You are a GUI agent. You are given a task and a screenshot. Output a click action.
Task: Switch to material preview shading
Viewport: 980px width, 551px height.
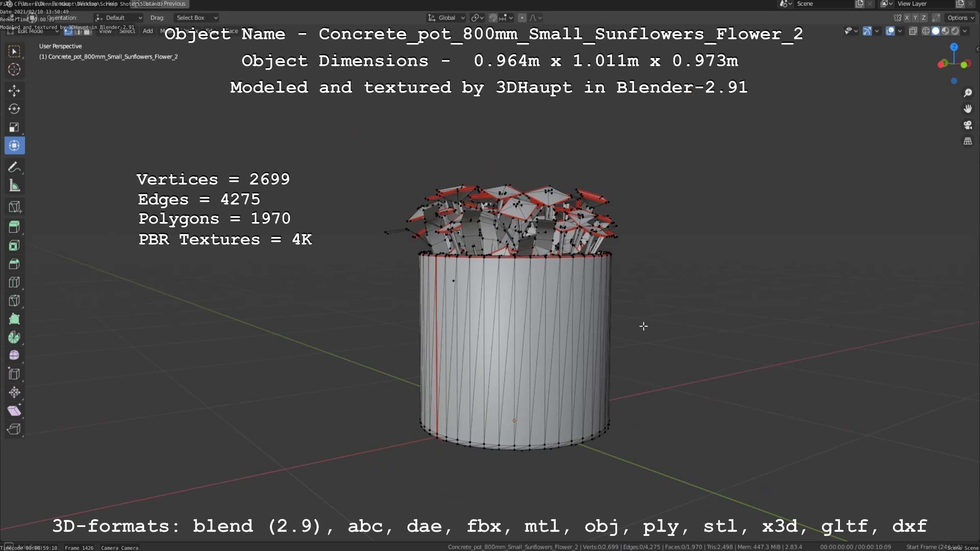click(x=945, y=31)
